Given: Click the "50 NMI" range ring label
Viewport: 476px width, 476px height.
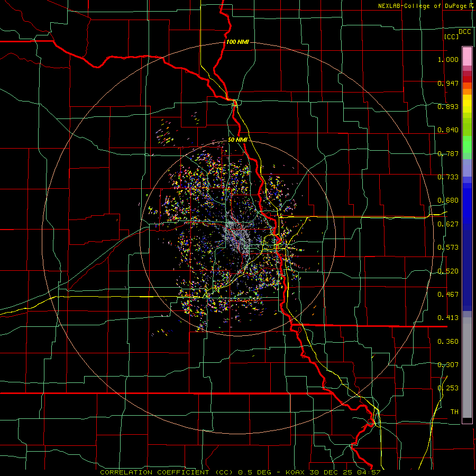Looking at the screenshot, I should (x=237, y=140).
